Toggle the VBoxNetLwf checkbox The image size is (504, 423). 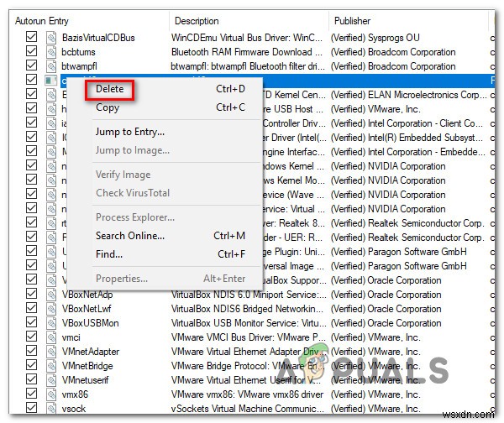point(32,308)
